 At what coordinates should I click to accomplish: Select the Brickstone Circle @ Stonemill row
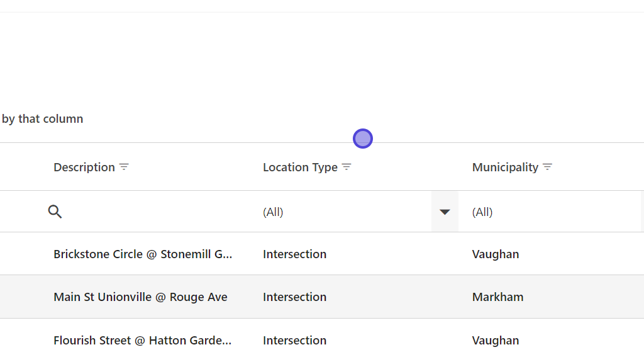(x=143, y=254)
